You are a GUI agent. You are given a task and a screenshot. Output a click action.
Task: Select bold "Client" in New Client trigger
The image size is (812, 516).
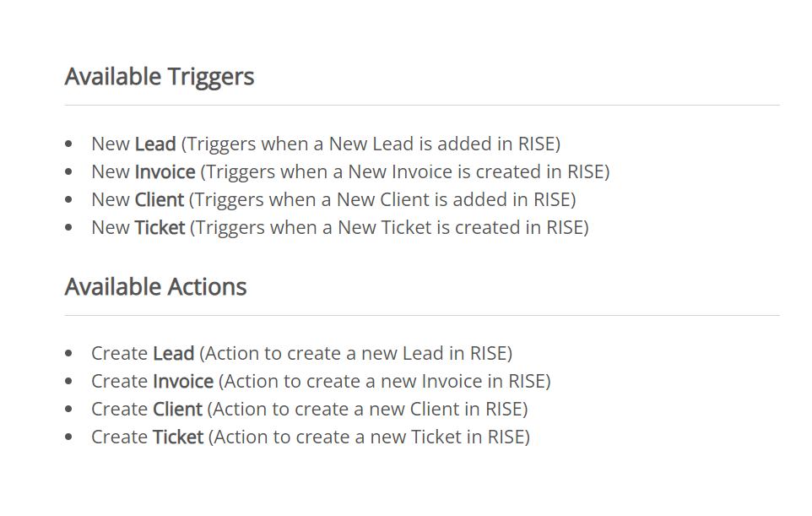(159, 200)
